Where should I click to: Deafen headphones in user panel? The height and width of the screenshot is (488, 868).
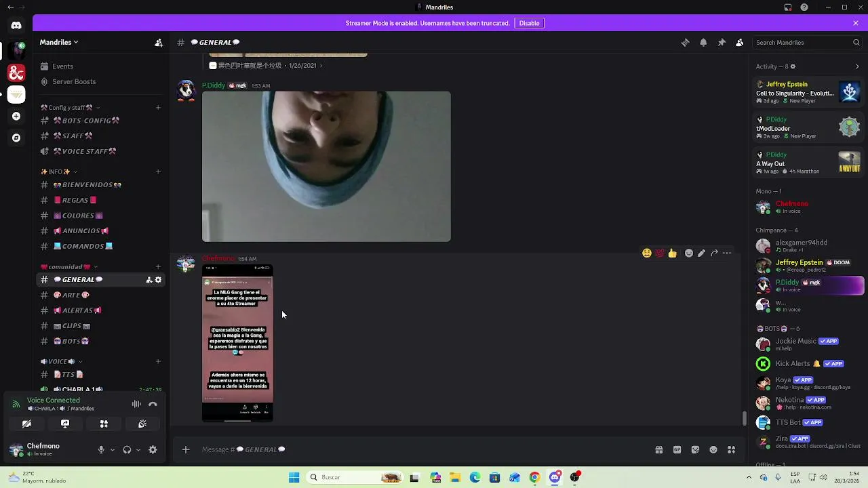(127, 449)
